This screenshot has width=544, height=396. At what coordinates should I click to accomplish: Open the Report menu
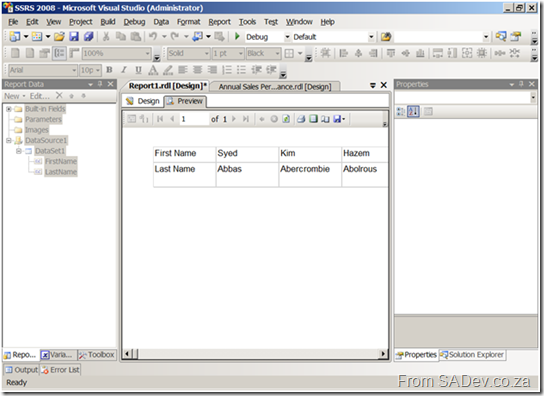coord(219,22)
